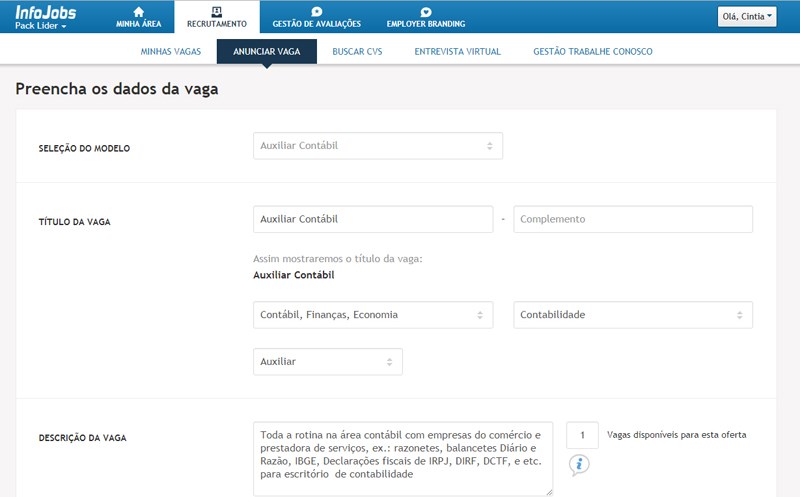Click the Descrição da Vaga text area

403,459
